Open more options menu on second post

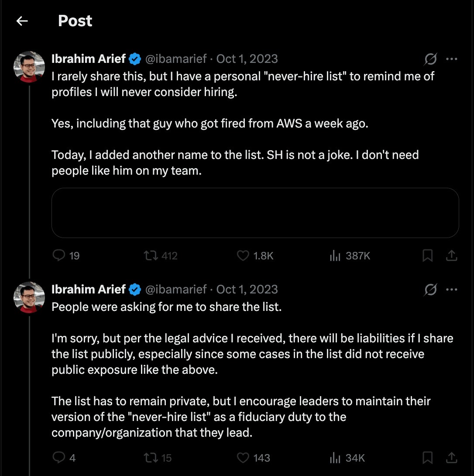(x=452, y=289)
